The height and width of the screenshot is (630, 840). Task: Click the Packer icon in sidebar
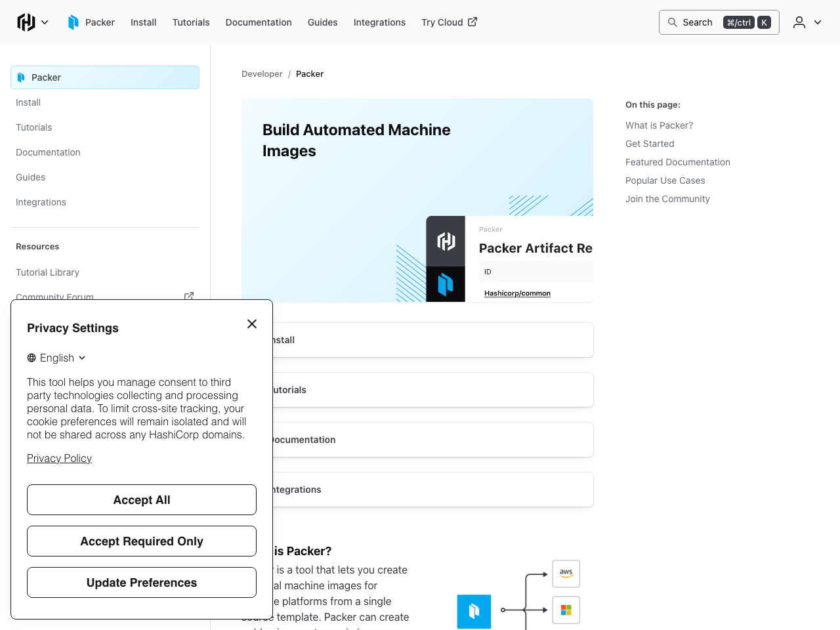click(22, 77)
